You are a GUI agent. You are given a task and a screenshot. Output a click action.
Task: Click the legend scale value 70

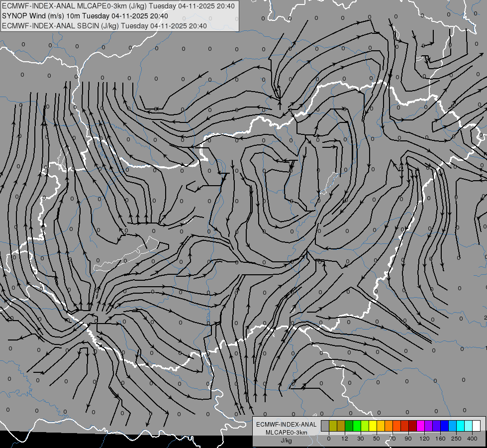pyautogui.click(x=392, y=439)
